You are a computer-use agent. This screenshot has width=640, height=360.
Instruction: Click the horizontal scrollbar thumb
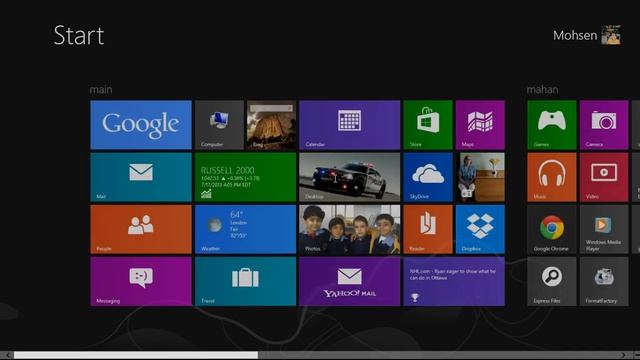136,356
